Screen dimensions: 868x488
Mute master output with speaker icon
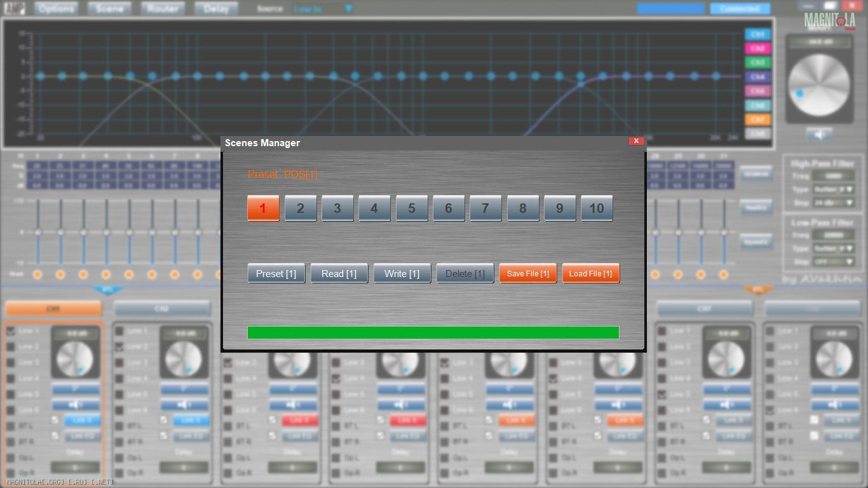click(x=819, y=134)
